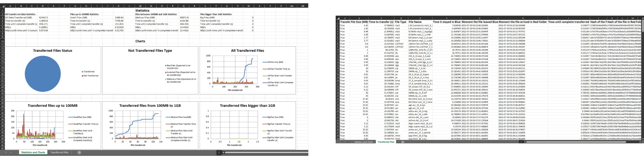The image size is (644, 159).
Task: Click the 'Files bigger than 1GB Statistics' cell
Action: tap(215, 14)
